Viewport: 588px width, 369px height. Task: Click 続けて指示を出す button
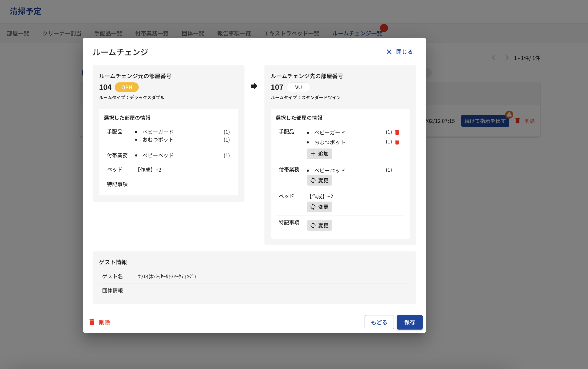485,121
